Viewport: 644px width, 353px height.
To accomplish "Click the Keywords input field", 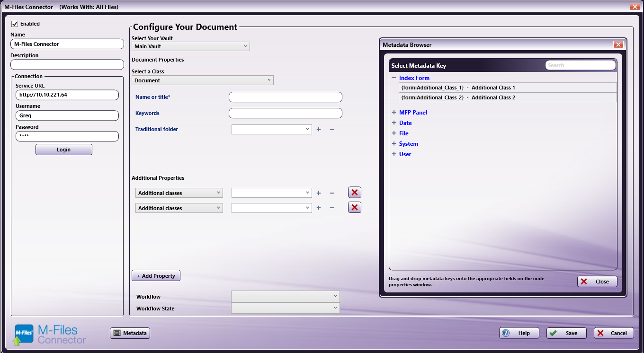I will point(285,113).
